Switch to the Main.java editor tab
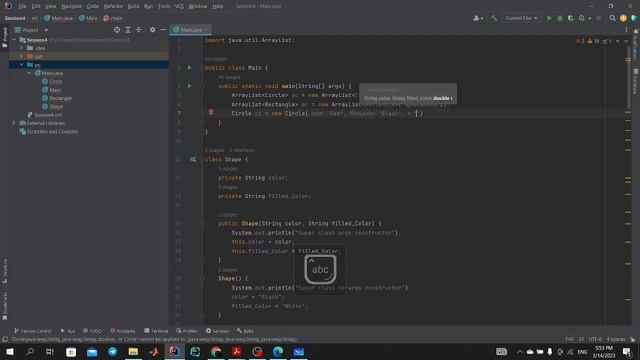The image size is (640, 360). click(x=191, y=30)
